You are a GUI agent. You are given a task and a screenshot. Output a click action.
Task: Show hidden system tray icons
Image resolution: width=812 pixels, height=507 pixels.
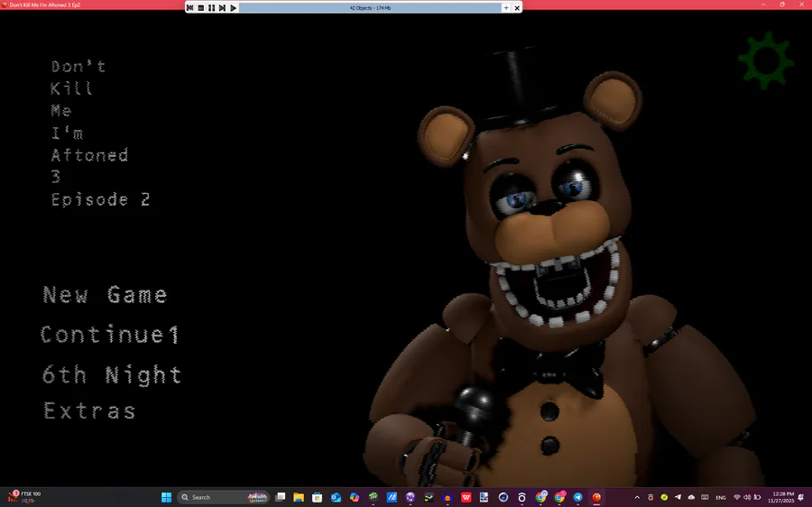(x=637, y=498)
